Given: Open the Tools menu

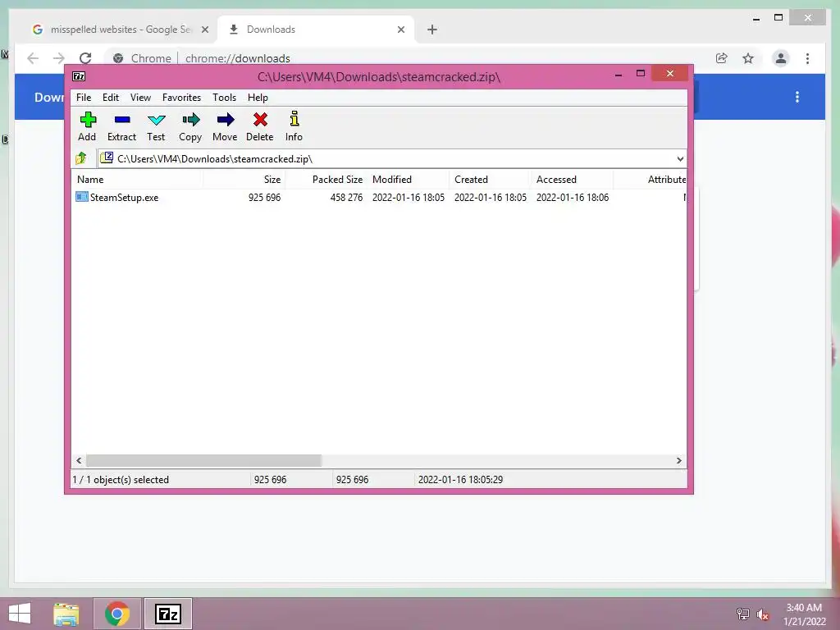Looking at the screenshot, I should [x=224, y=98].
